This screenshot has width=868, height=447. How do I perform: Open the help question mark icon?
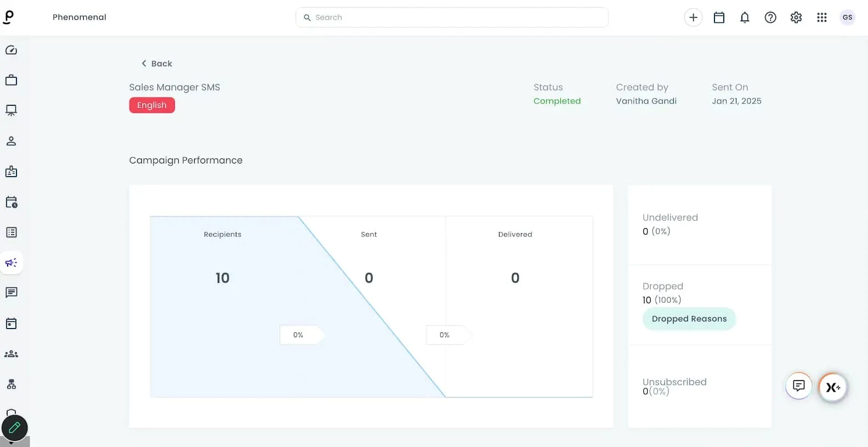pos(770,18)
